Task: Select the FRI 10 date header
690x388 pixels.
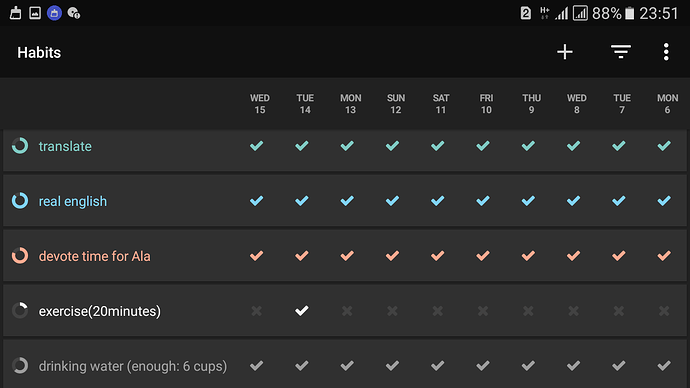Action: [486, 104]
